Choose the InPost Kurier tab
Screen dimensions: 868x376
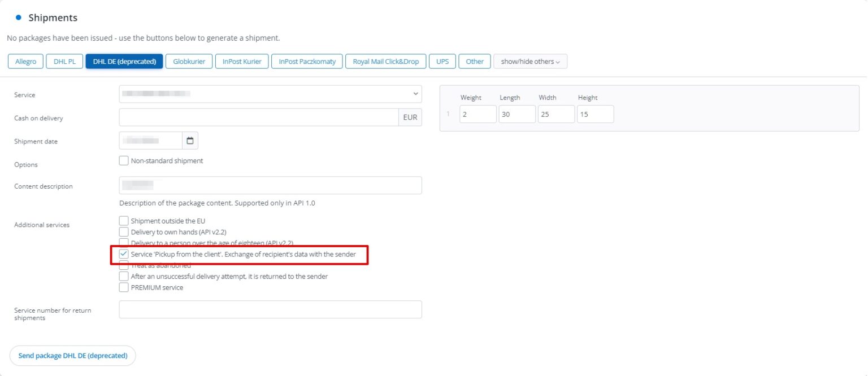[x=242, y=62]
